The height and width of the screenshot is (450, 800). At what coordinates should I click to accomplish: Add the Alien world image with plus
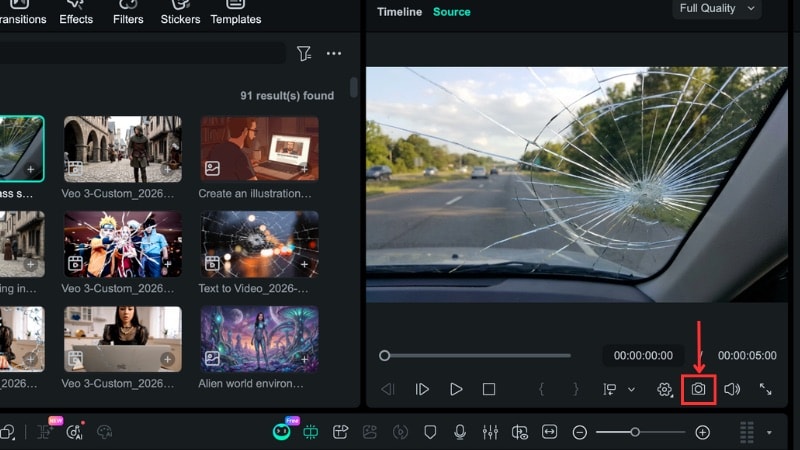pos(304,359)
